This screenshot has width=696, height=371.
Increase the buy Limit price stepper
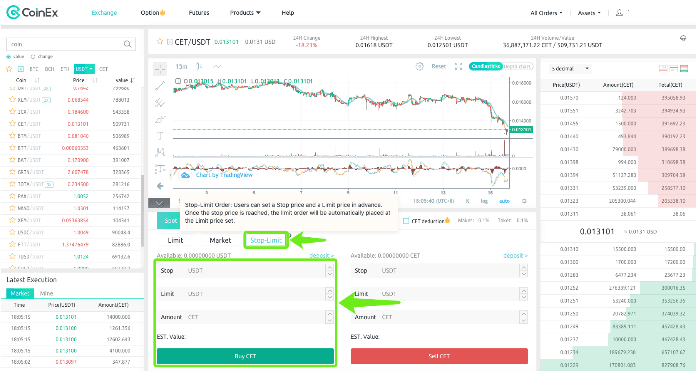coord(329,290)
